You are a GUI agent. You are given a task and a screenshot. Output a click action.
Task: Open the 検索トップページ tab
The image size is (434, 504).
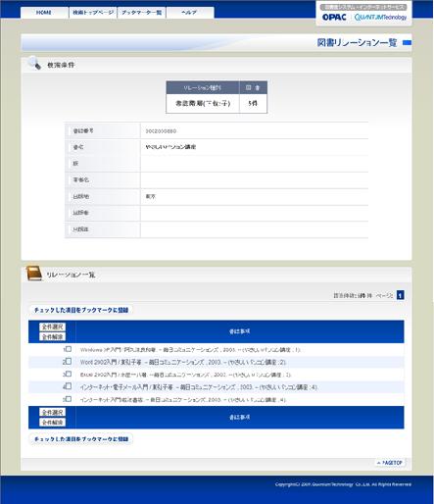pyautogui.click(x=93, y=13)
